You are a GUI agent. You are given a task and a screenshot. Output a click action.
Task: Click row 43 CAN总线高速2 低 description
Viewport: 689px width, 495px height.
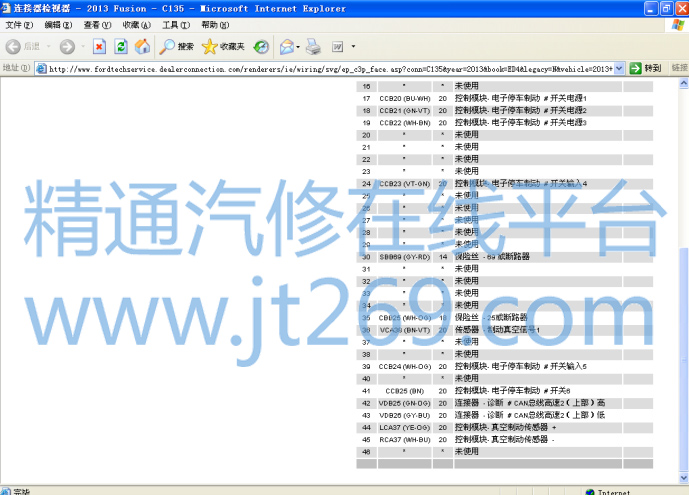tap(529, 415)
